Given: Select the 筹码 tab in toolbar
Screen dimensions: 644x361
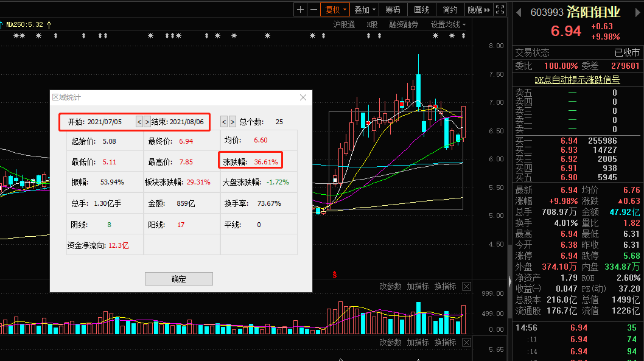Looking at the screenshot, I should [393, 9].
